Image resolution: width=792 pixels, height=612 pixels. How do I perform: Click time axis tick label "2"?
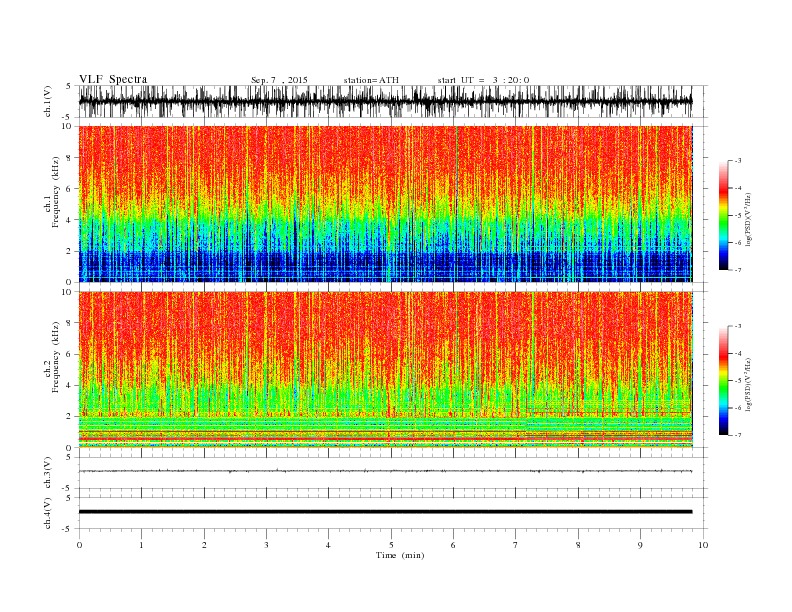[x=204, y=545]
